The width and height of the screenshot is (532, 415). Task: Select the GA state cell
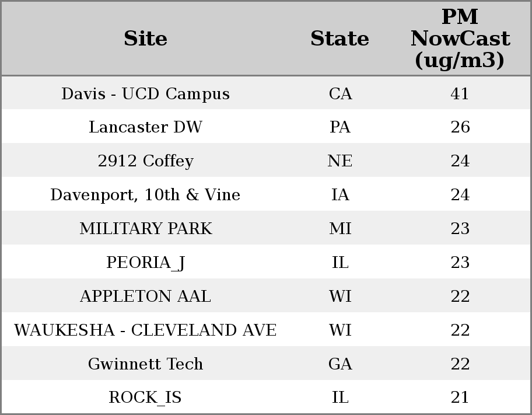click(x=340, y=364)
